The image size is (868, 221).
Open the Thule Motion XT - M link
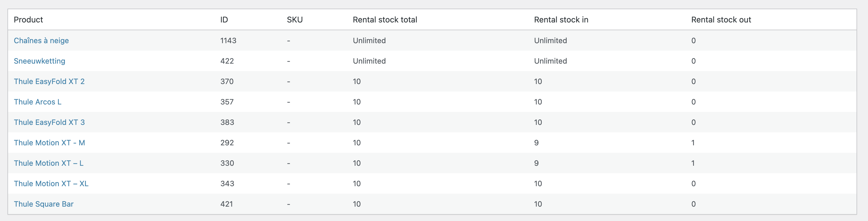pyautogui.click(x=49, y=143)
